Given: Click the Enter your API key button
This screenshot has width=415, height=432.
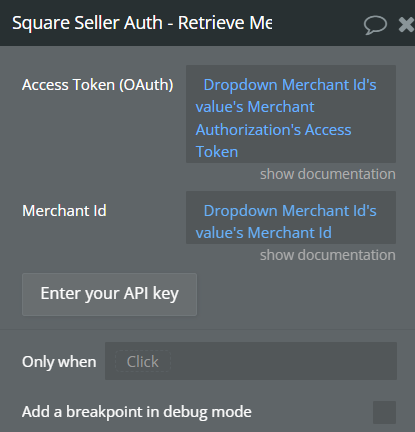Looking at the screenshot, I should (x=109, y=294).
